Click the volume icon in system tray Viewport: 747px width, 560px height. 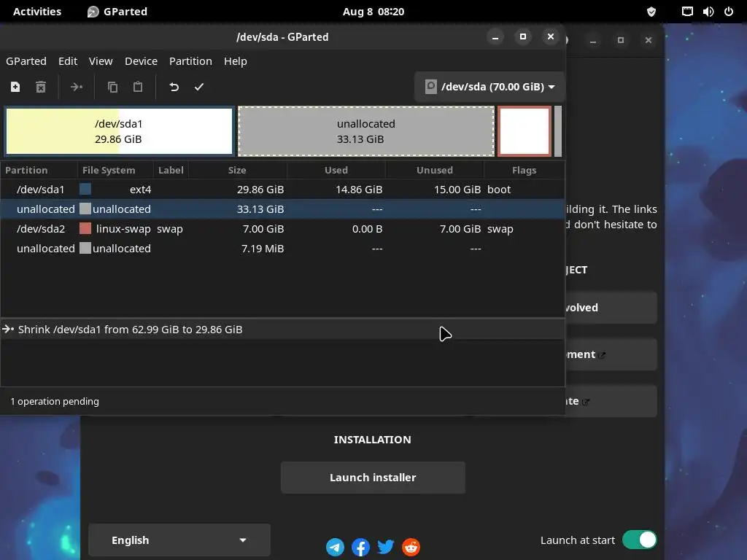[708, 12]
